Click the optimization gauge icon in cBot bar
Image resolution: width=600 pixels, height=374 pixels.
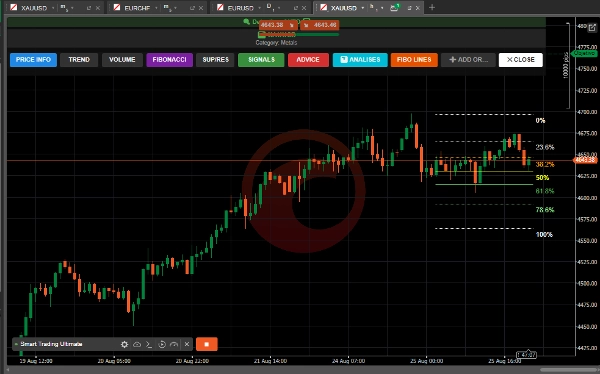174,345
